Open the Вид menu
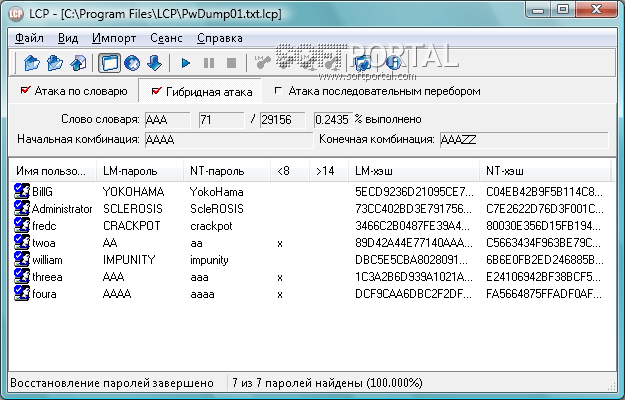This screenshot has height=400, width=625. [x=68, y=38]
